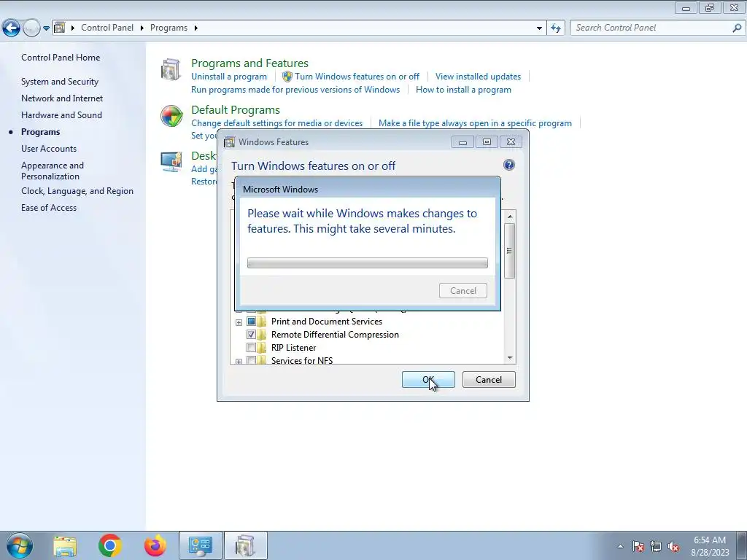Image resolution: width=747 pixels, height=560 pixels.
Task: Click the Windows Features title bar icon
Action: click(230, 142)
